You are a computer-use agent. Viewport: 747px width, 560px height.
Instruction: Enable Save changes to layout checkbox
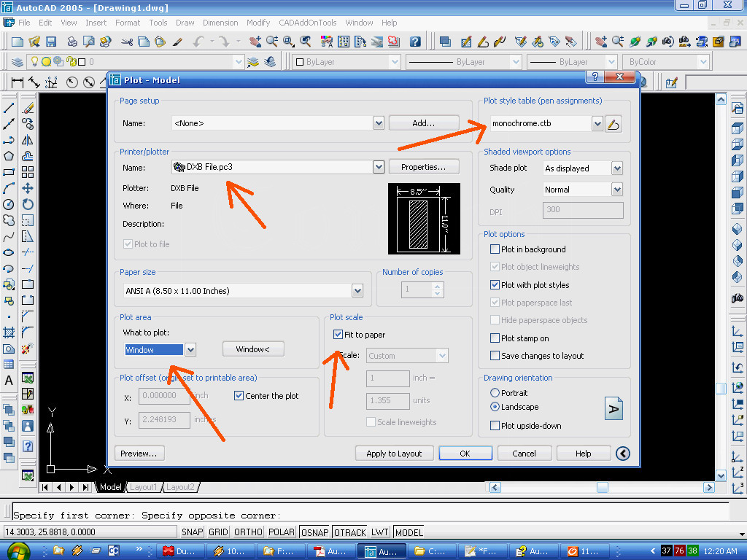click(495, 356)
